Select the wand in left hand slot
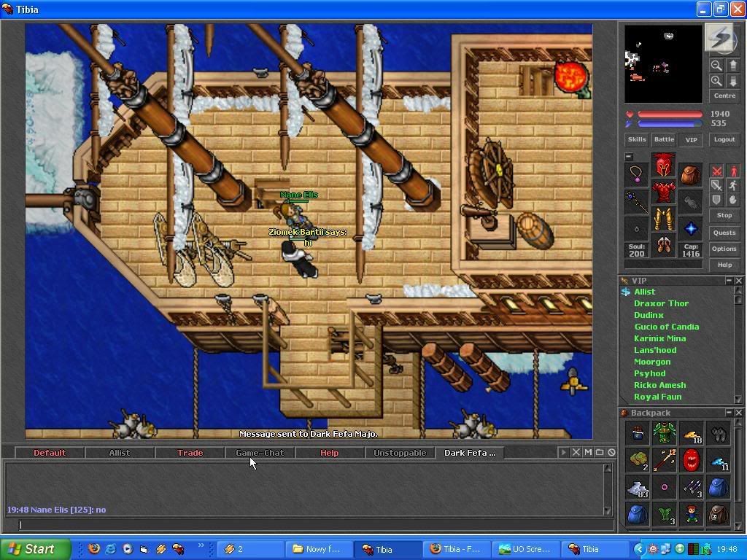 [636, 202]
